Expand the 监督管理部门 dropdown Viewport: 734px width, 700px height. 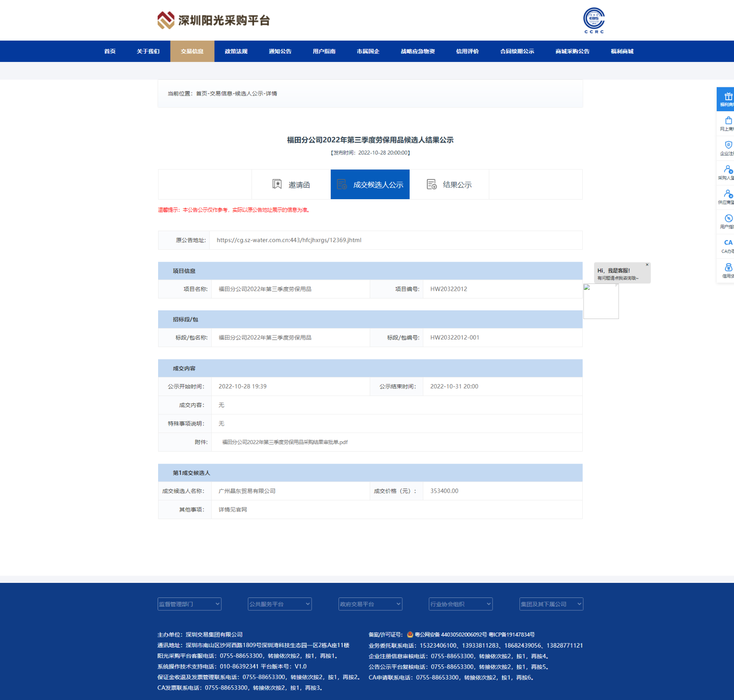189,604
